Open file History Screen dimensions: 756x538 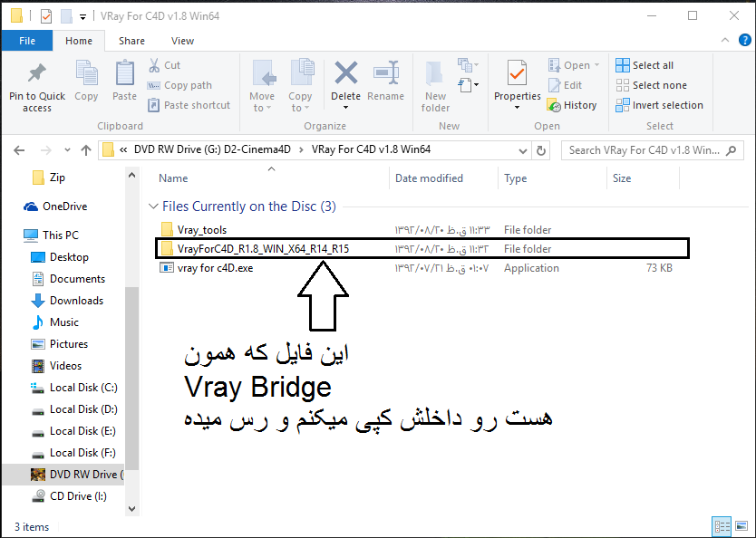pos(572,105)
